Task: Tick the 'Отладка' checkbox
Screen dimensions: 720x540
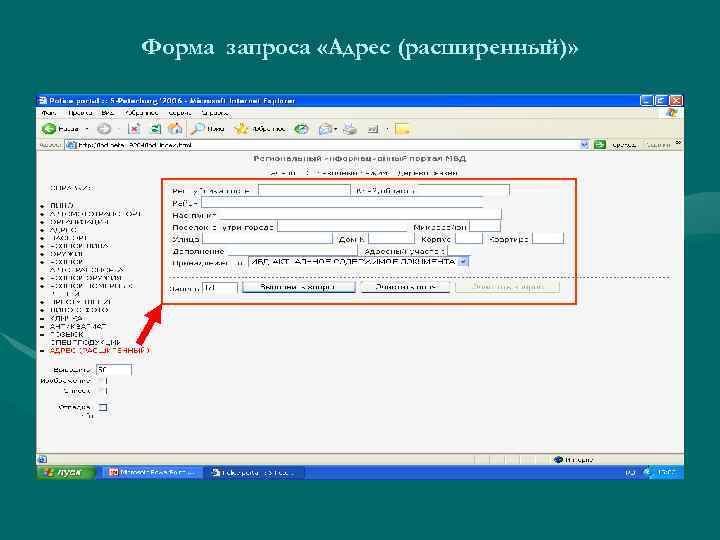Action: pyautogui.click(x=103, y=407)
